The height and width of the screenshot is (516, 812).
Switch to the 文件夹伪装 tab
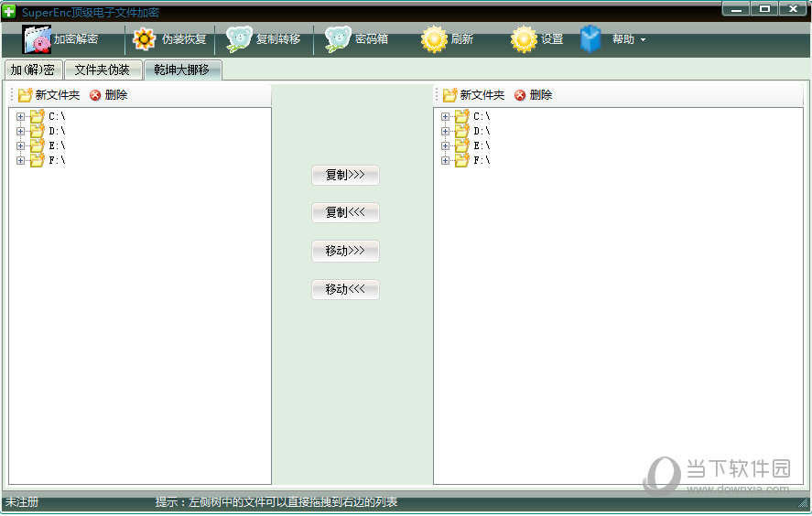coord(103,70)
